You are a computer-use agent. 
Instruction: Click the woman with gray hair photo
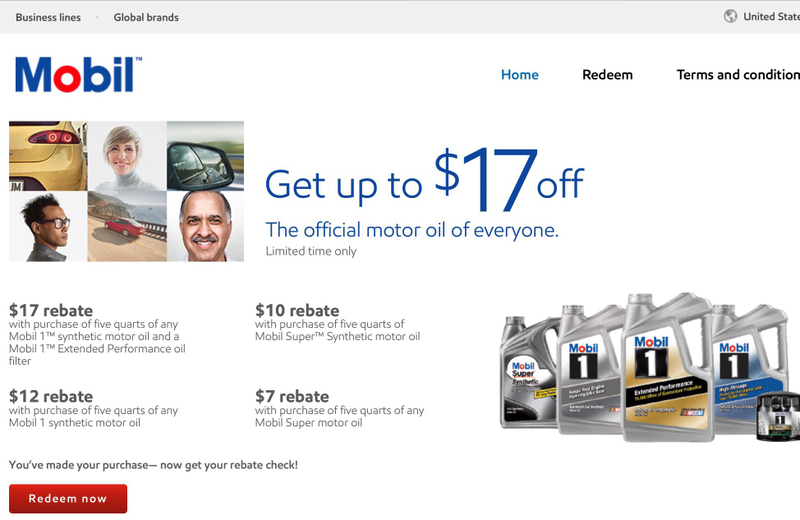[x=127, y=156]
